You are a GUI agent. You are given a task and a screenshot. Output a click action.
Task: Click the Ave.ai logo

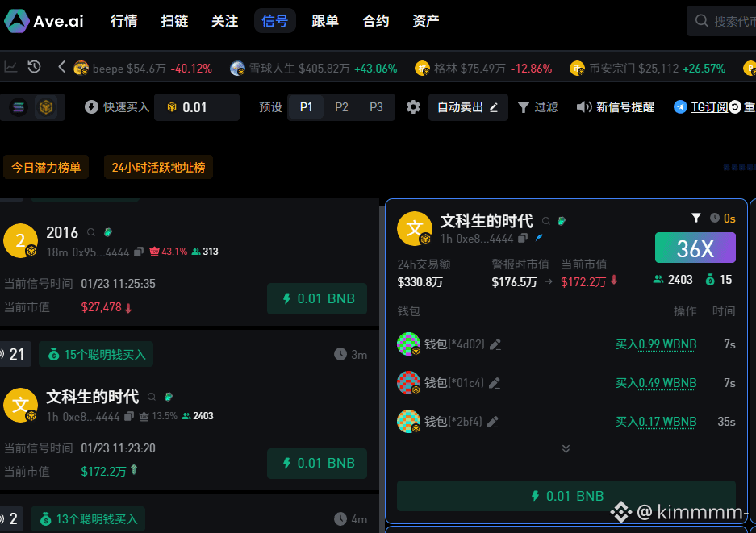[x=44, y=21]
